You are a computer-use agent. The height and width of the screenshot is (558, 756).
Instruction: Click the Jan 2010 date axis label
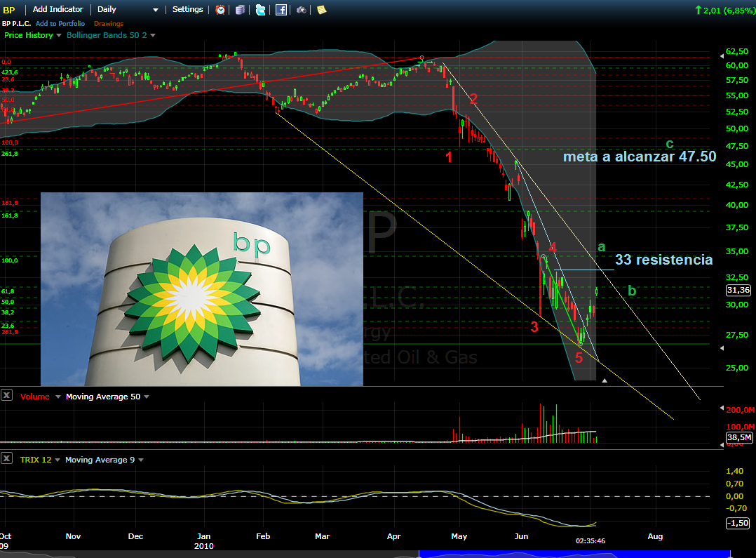point(204,541)
